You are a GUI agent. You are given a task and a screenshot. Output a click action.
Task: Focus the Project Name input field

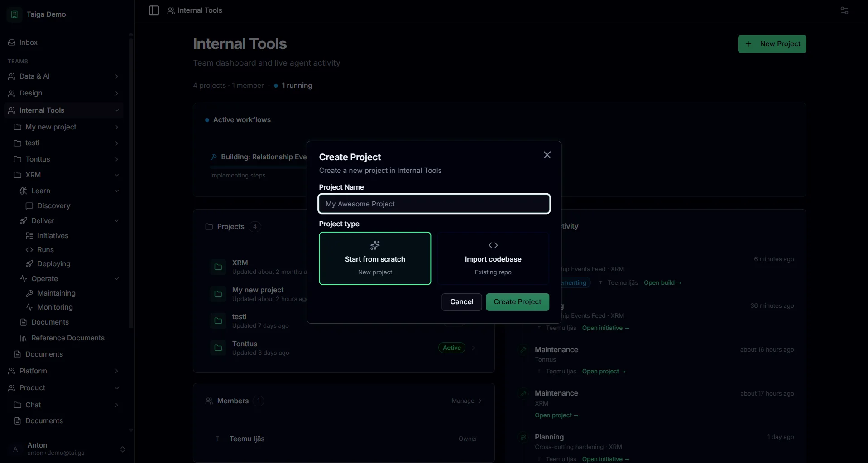click(434, 204)
